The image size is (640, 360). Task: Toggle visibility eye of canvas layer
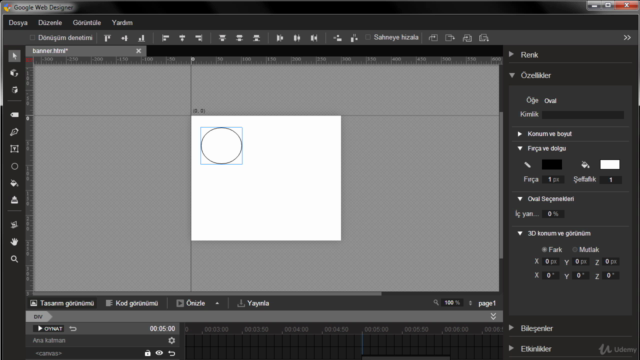tap(159, 353)
